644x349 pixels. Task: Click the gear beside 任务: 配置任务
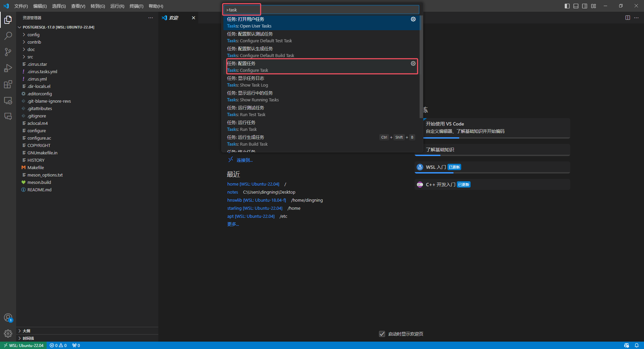click(413, 63)
